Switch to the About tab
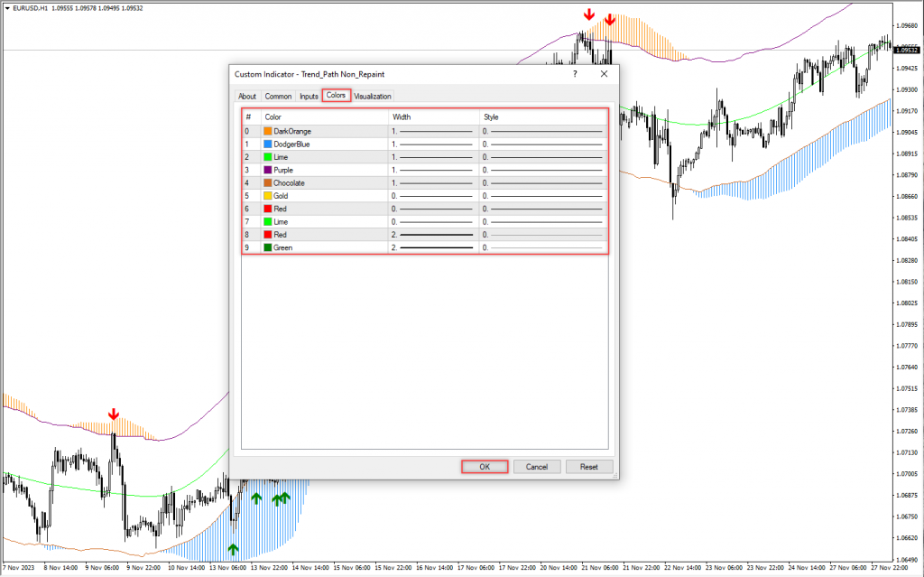This screenshot has height=577, width=924. click(246, 96)
